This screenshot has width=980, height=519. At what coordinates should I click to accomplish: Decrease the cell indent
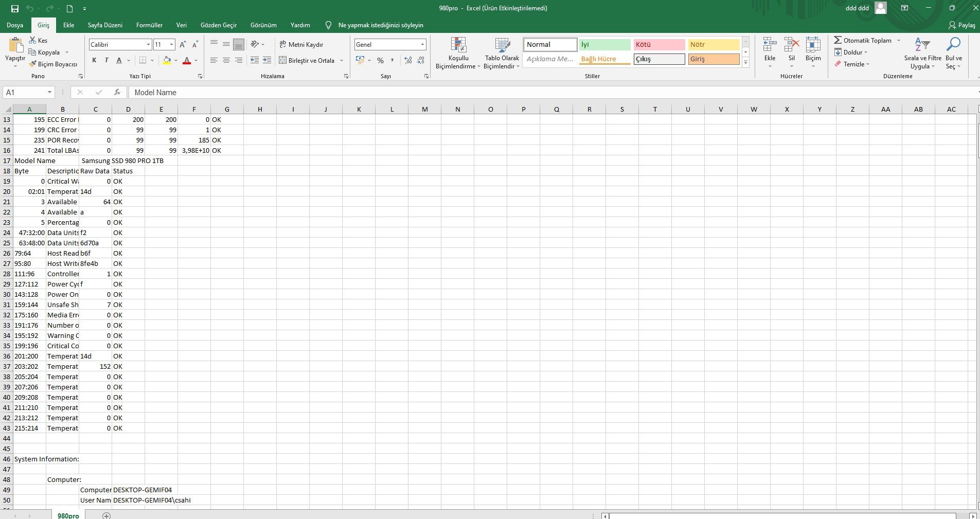pos(255,60)
